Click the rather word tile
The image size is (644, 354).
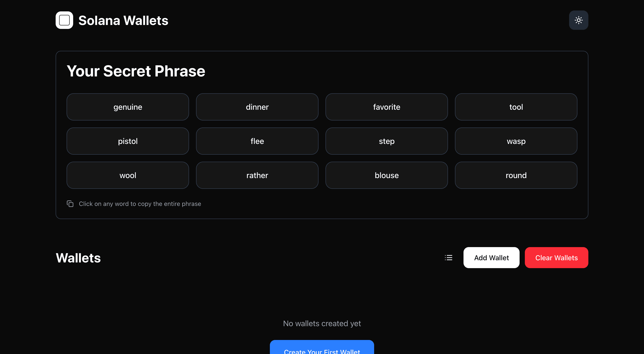257,175
